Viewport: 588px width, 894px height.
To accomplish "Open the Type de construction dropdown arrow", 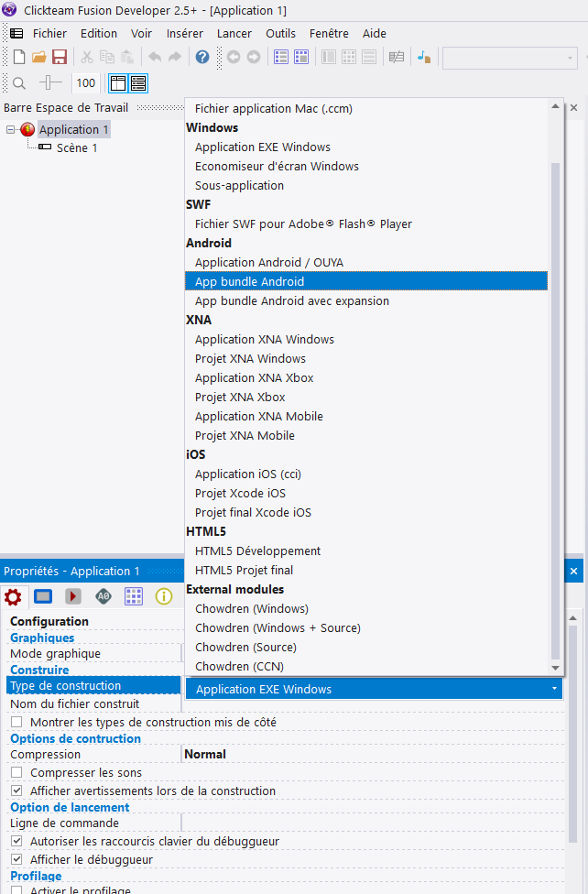I will tap(554, 689).
